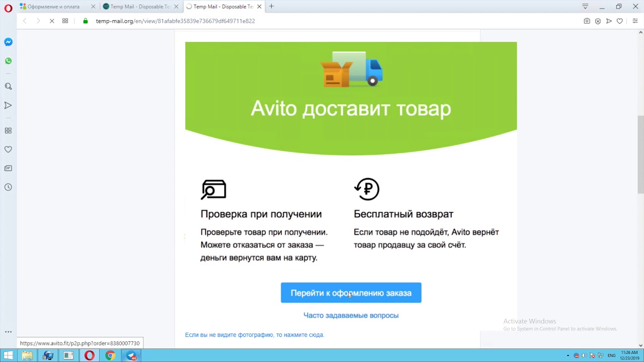Image resolution: width=644 pixels, height=362 pixels.
Task: Send page to My Flow from the address bar
Action: 609,21
